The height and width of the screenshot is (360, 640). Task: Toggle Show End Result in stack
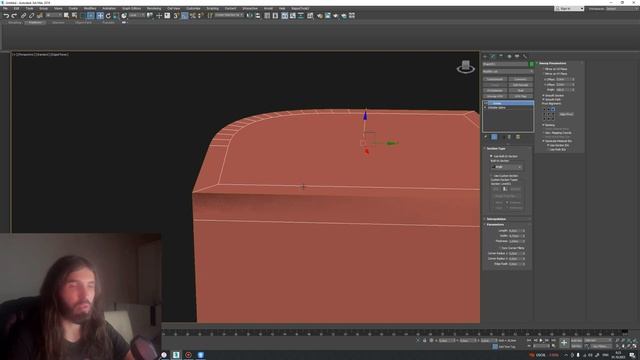coord(494,137)
